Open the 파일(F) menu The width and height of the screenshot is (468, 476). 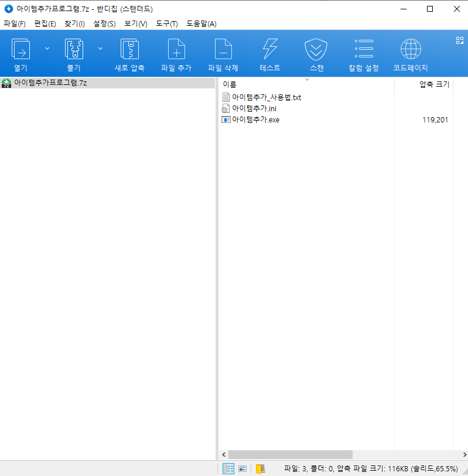(15, 24)
